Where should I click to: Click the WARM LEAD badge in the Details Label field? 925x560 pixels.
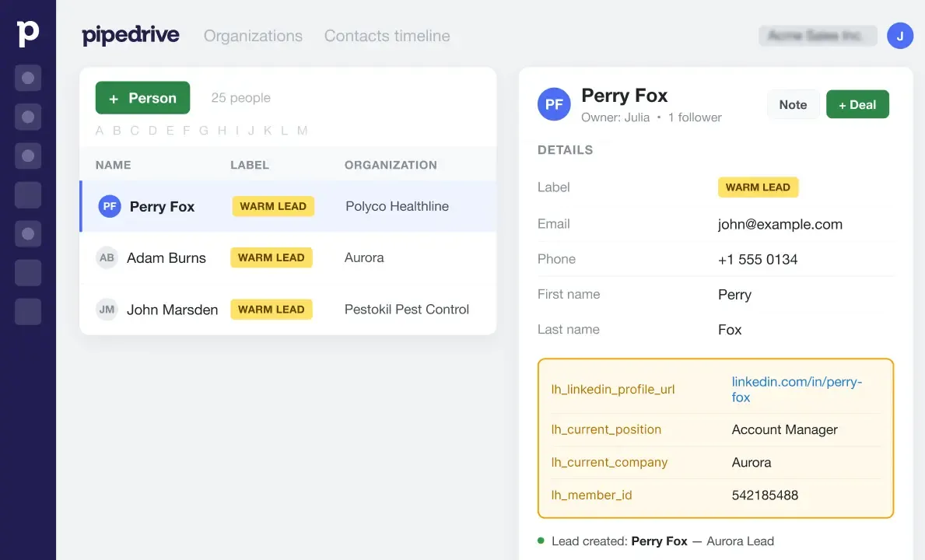pos(758,187)
